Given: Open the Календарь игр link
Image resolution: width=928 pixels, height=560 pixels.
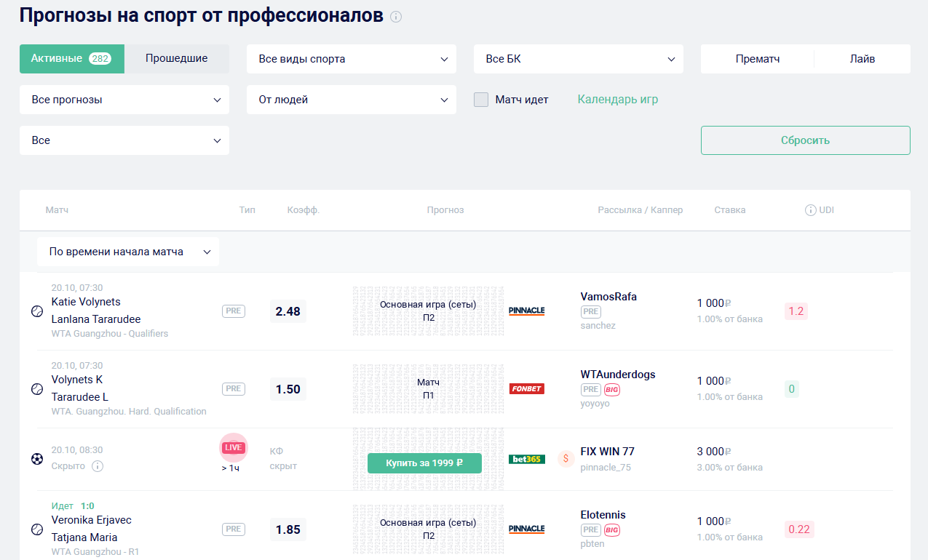Looking at the screenshot, I should pos(617,100).
